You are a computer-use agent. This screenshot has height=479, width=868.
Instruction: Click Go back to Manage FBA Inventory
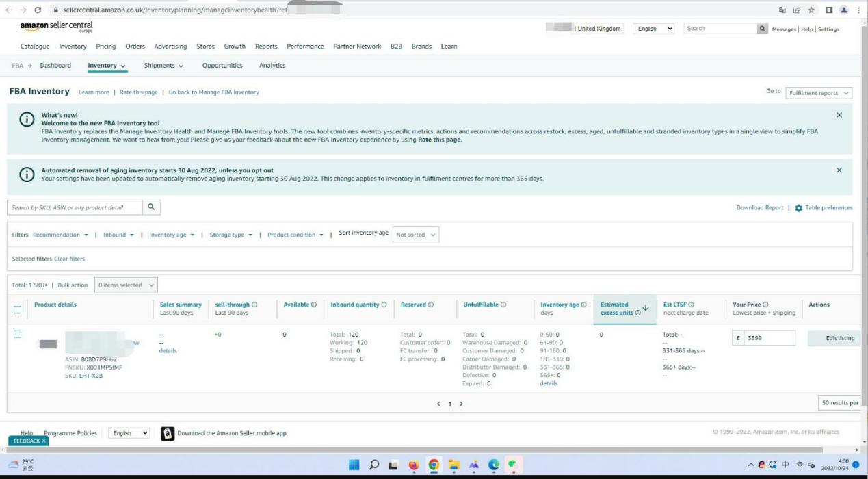pos(214,92)
